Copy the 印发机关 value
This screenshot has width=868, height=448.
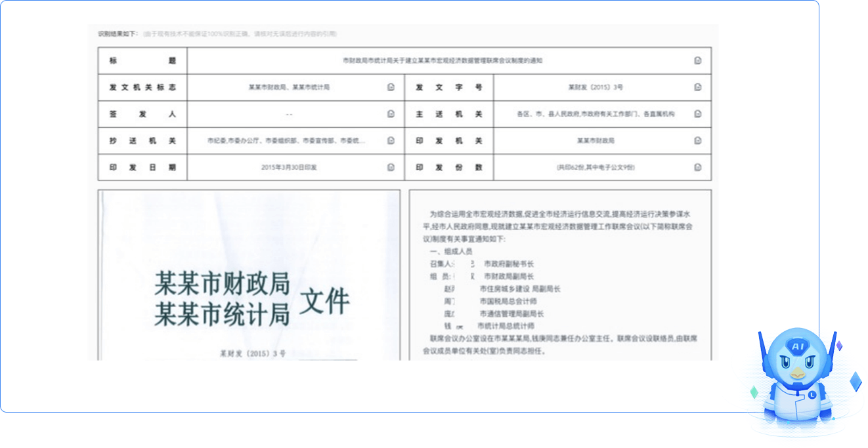tap(697, 140)
